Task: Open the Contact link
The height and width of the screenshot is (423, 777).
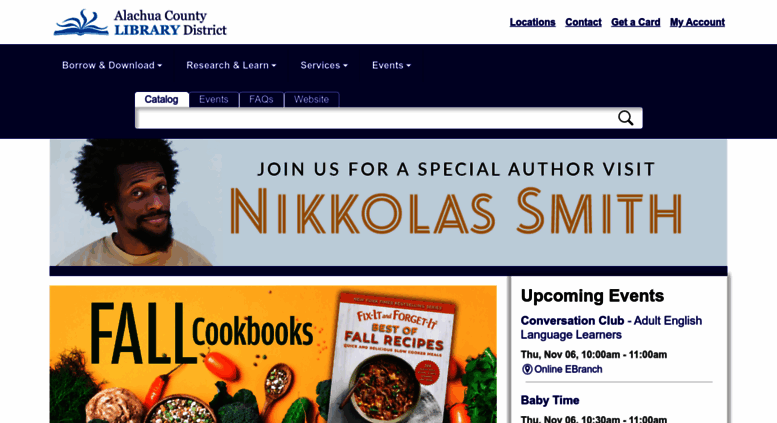Action: pyautogui.click(x=583, y=22)
